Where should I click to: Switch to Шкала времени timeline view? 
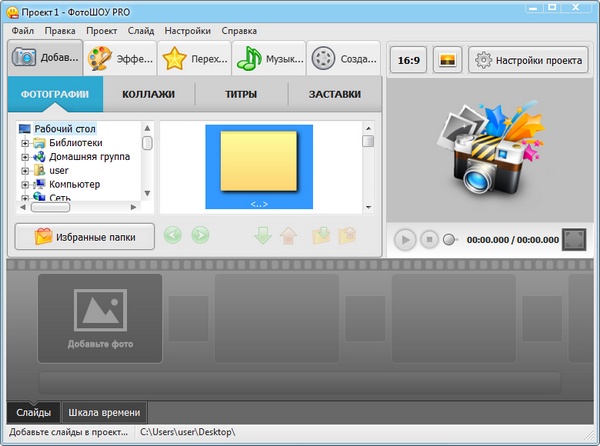click(x=106, y=412)
